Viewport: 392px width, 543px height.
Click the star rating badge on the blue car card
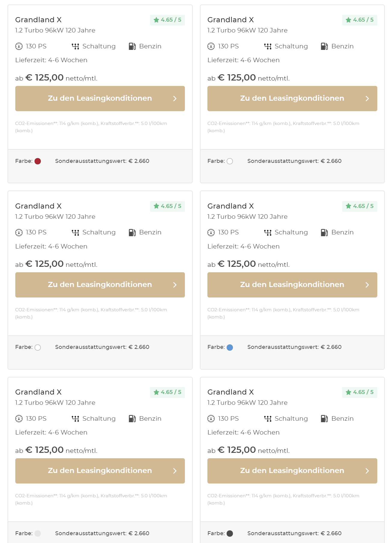pyautogui.click(x=360, y=206)
